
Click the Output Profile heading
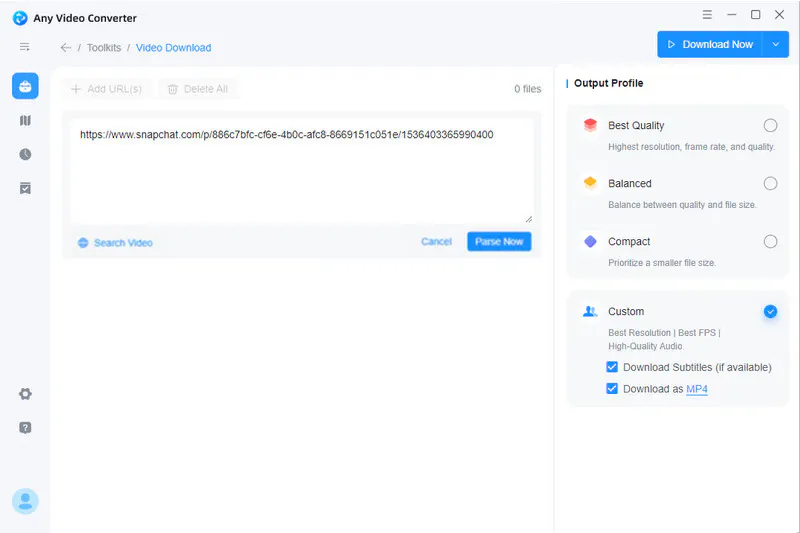pos(608,83)
